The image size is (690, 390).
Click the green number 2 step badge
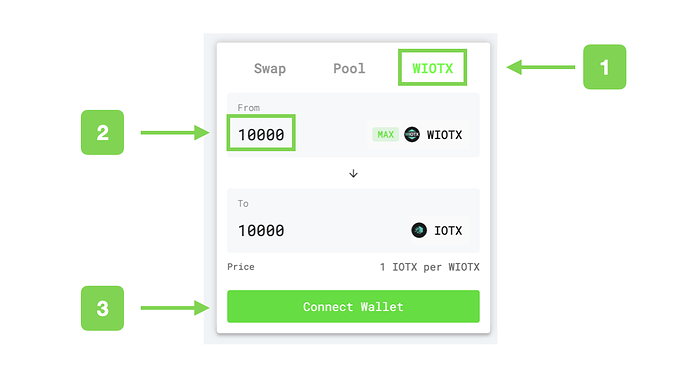point(103,132)
